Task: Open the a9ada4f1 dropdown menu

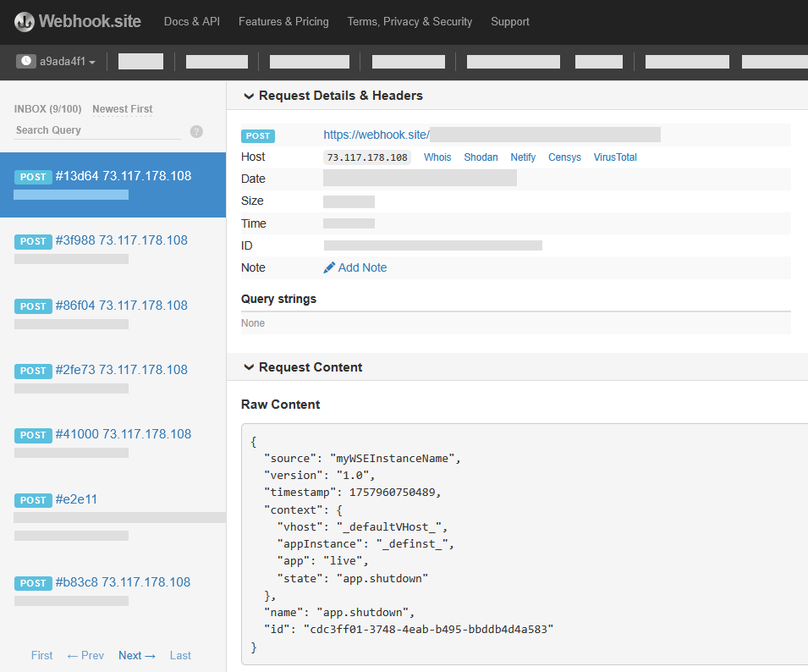Action: [x=68, y=61]
